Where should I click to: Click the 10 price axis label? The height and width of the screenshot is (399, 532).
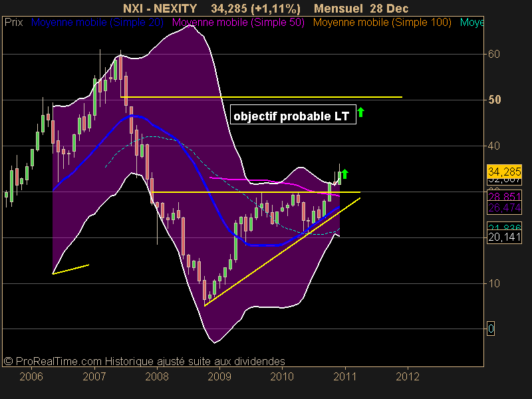493,283
